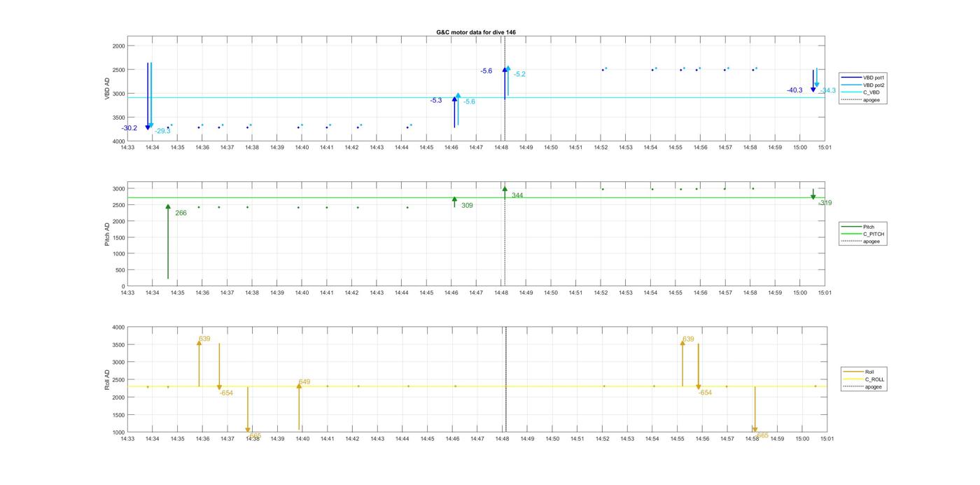Click the title G&C motor data for dive 146
This screenshot has width=980, height=485.
(476, 32)
